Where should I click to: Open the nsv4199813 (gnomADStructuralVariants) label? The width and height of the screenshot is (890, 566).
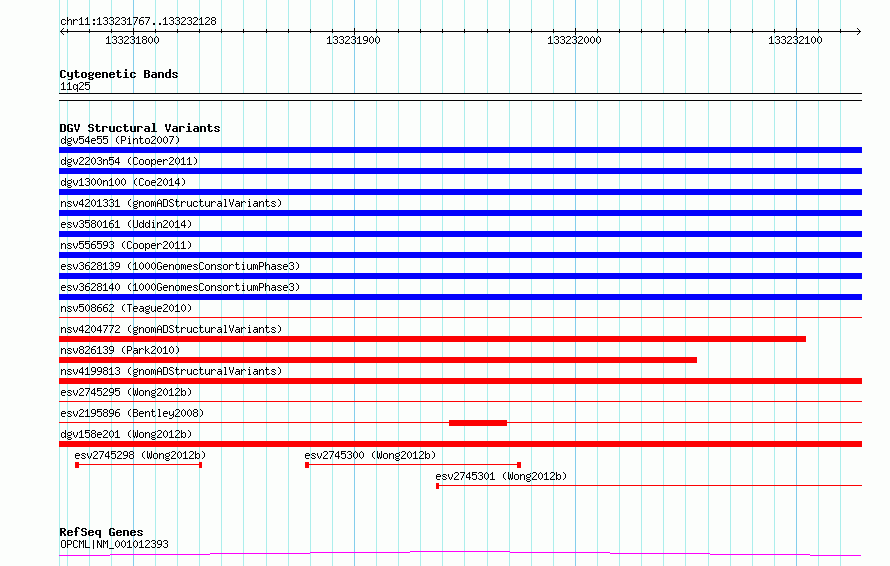click(x=171, y=371)
